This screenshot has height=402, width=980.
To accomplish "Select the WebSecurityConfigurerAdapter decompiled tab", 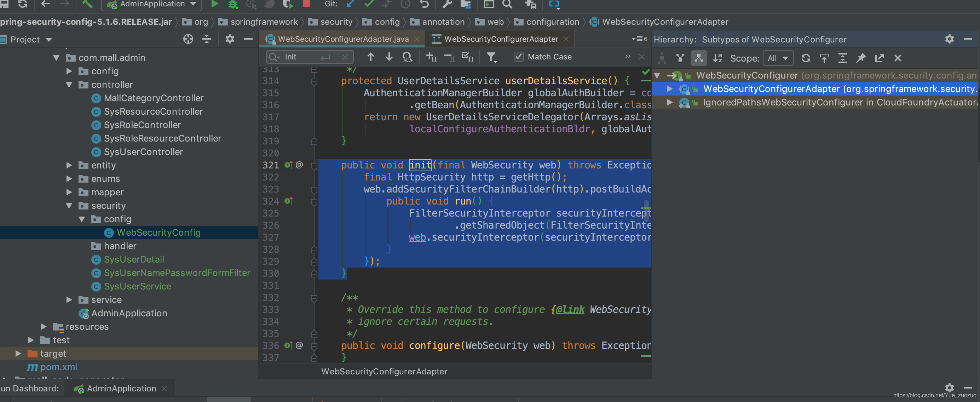I will pos(500,38).
